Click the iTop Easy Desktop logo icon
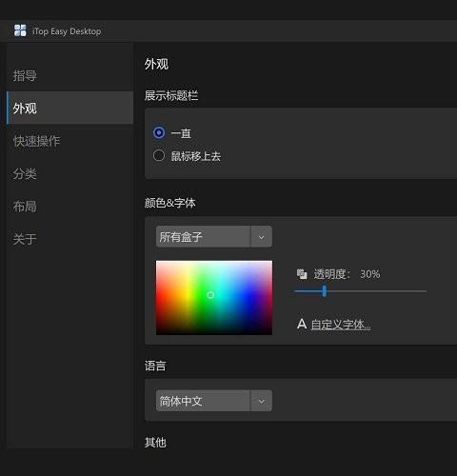457x476 pixels. (x=20, y=30)
